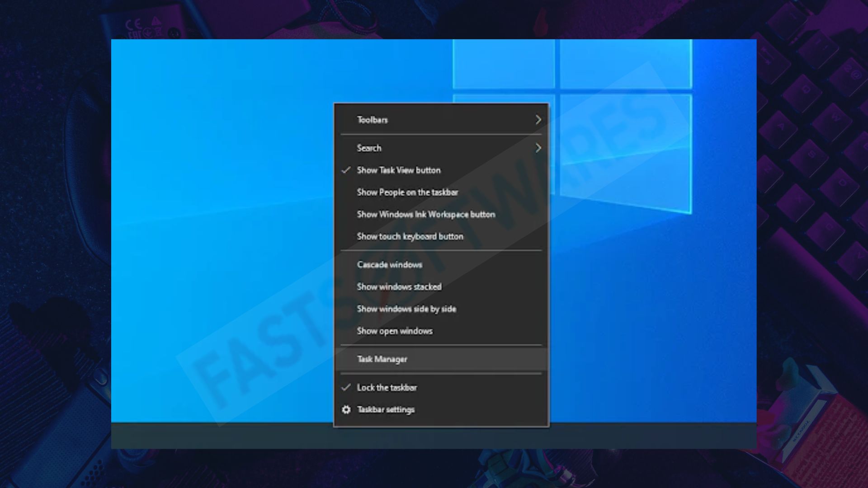Open the Toolbars menu entry
This screenshot has height=488, width=868.
point(441,120)
